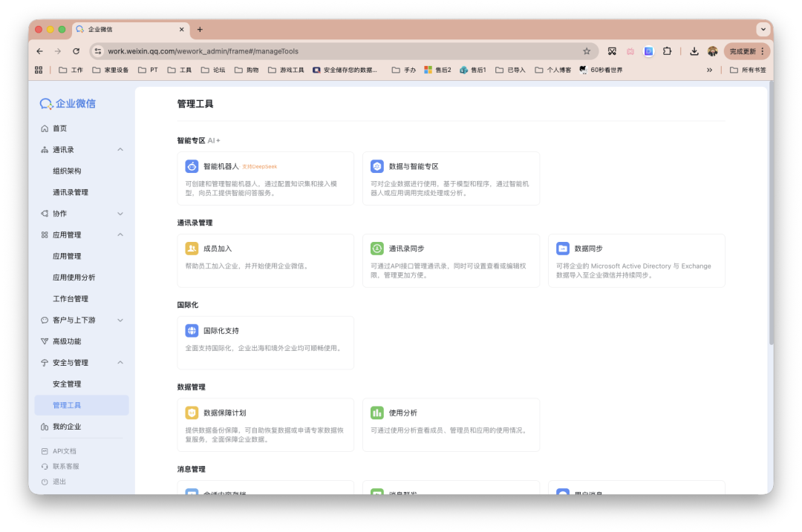802x532 pixels.
Task: Open 通讯录同步 via its green icon
Action: [x=377, y=248]
